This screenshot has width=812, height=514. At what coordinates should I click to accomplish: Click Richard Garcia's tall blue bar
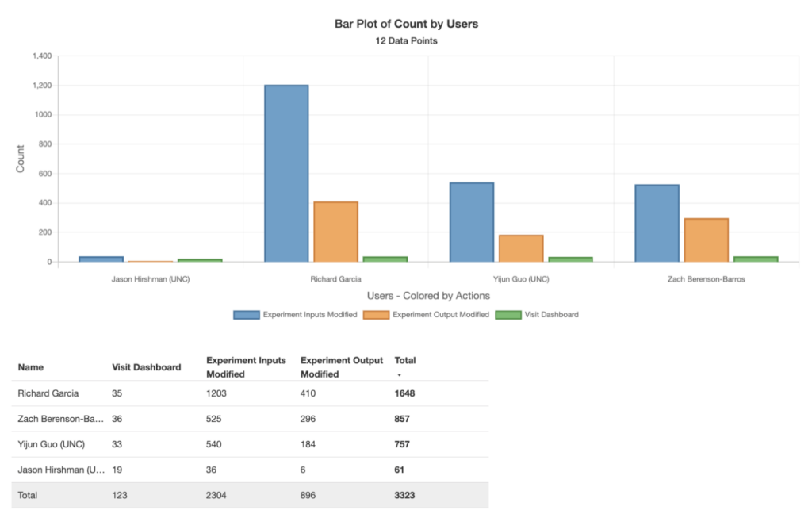[286, 173]
